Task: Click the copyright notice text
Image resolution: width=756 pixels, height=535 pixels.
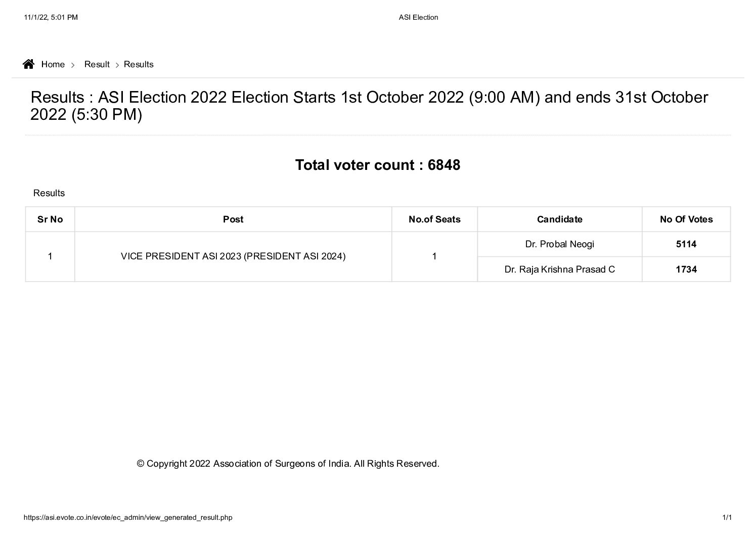Action: coord(288,463)
